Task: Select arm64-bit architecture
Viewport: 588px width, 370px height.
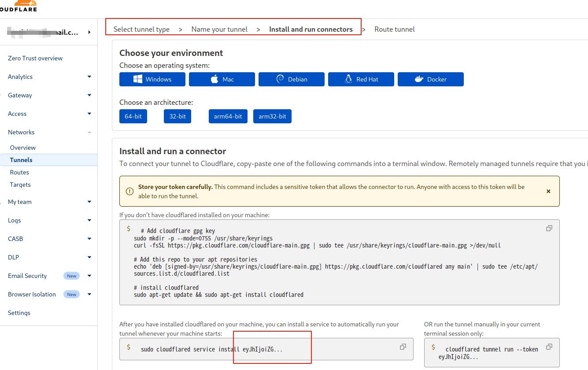Action: 228,116
